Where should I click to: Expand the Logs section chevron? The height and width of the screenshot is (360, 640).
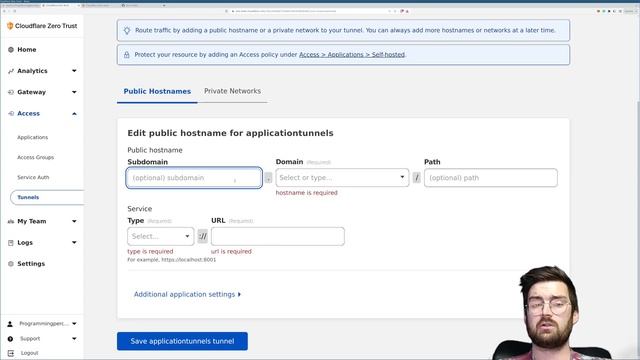(74, 242)
